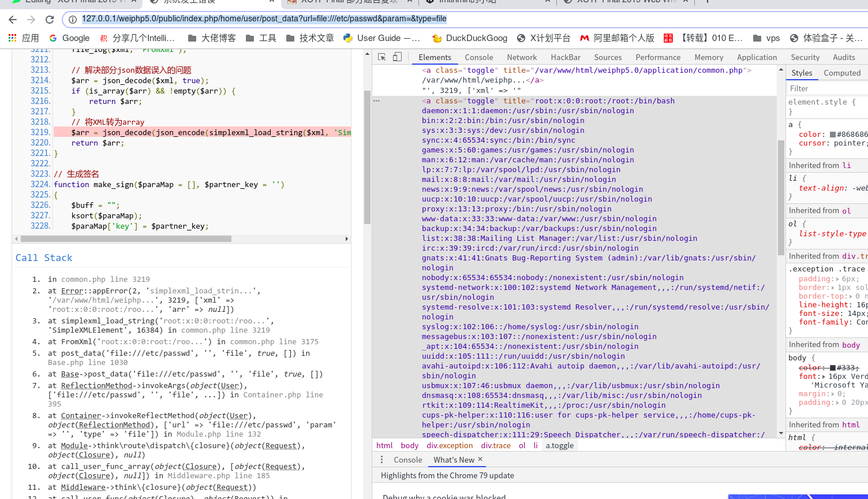Viewport: 868px width, 499px height.
Task: Open the Audits tab
Action: click(844, 57)
